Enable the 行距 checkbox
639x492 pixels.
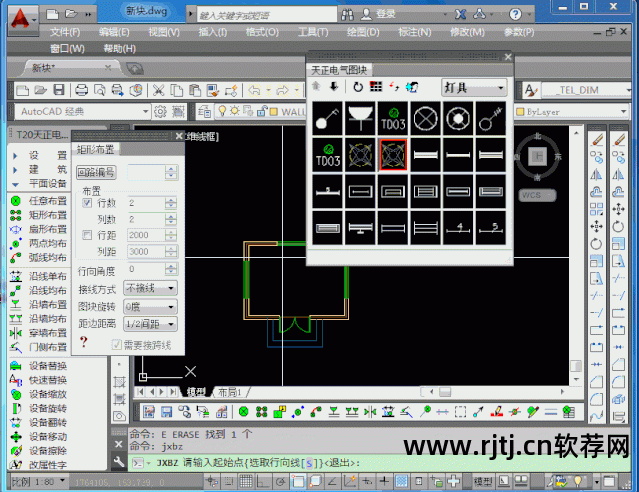pyautogui.click(x=87, y=235)
